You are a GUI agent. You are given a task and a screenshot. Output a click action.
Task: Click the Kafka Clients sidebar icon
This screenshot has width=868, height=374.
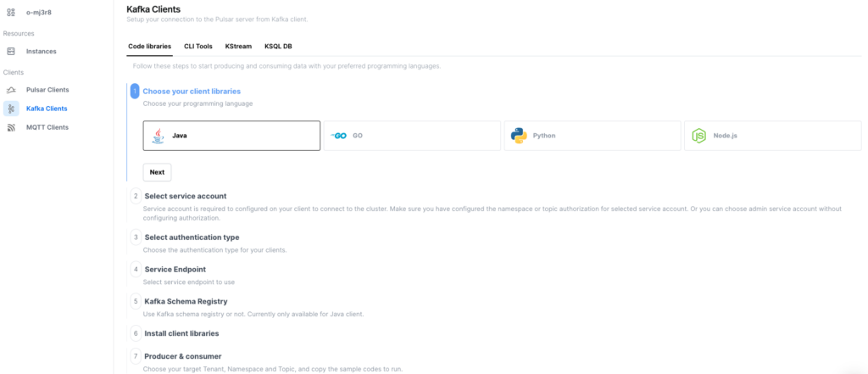point(11,109)
